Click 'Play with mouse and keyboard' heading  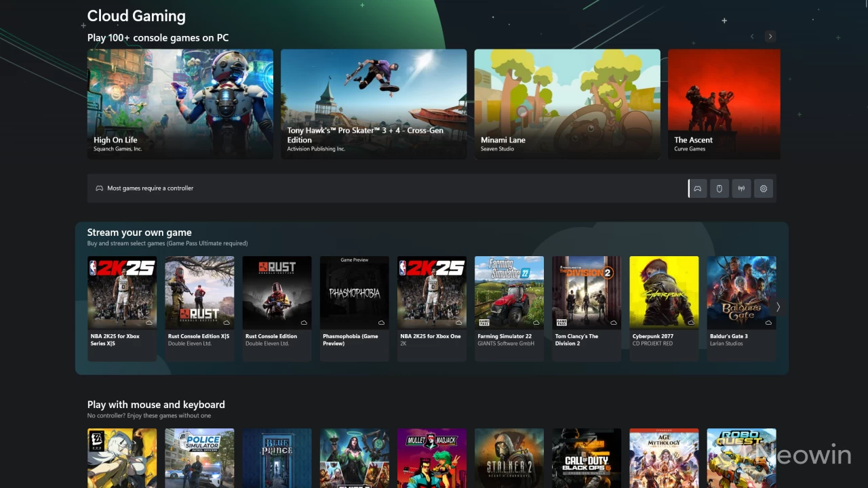156,405
